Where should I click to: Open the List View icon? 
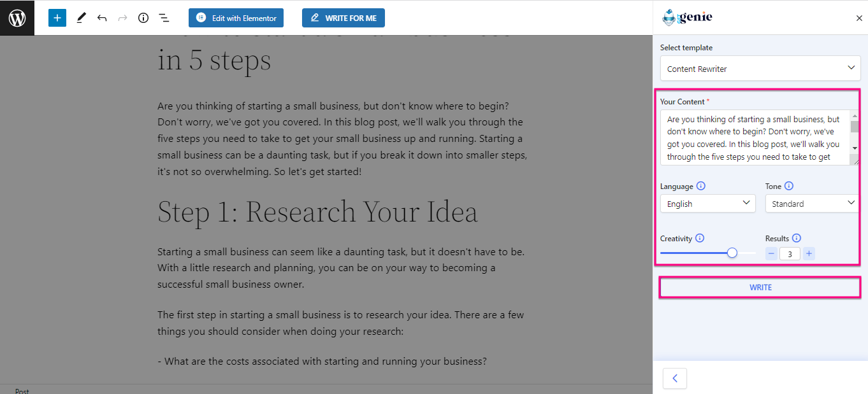tap(164, 18)
